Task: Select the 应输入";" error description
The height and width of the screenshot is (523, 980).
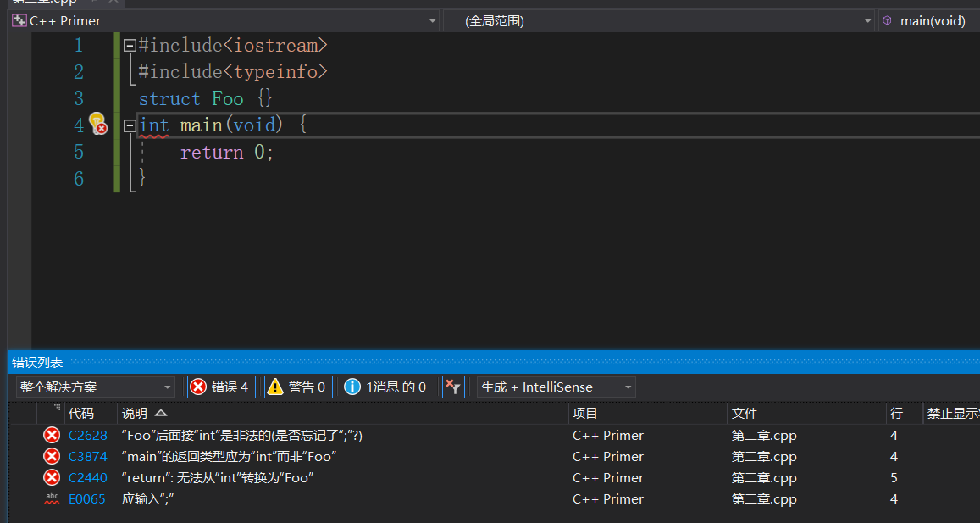Action: 147,499
